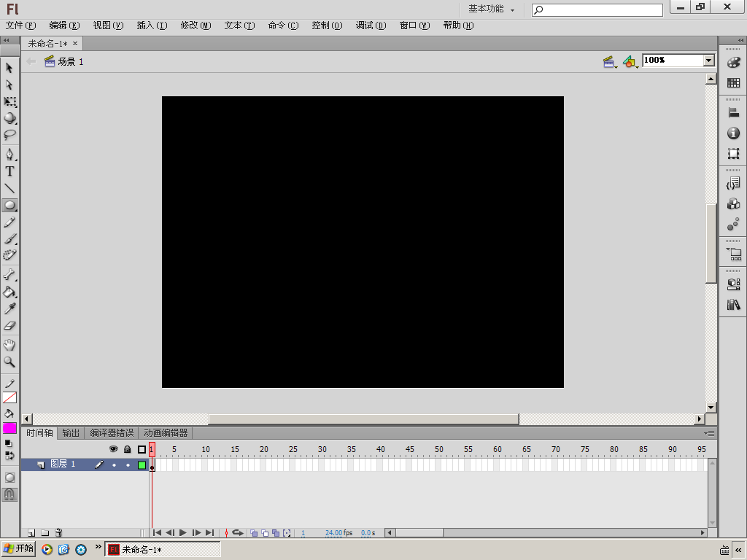This screenshot has width=747, height=560.
Task: Open the 修改(M) menu
Action: [x=196, y=26]
